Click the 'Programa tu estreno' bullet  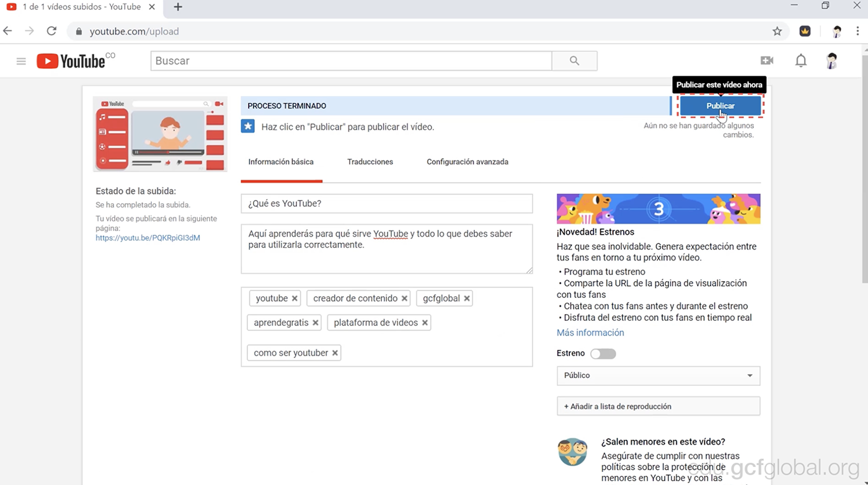pos(604,272)
